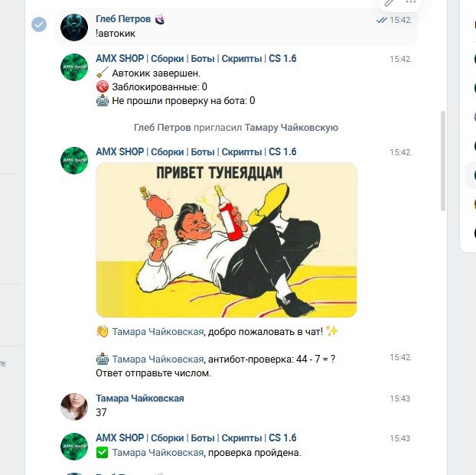
Task: Click Тамара Чайковская mention in welcome text
Action: pos(158,332)
